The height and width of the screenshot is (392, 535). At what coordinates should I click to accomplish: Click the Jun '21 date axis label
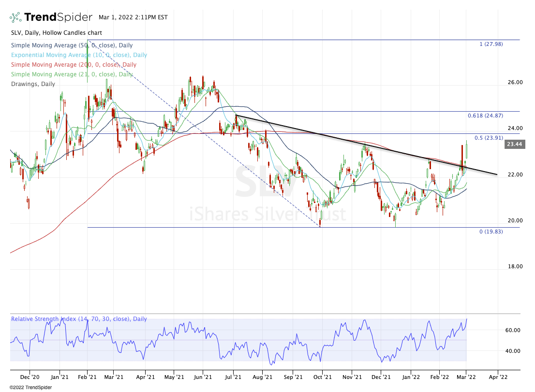[x=203, y=377]
